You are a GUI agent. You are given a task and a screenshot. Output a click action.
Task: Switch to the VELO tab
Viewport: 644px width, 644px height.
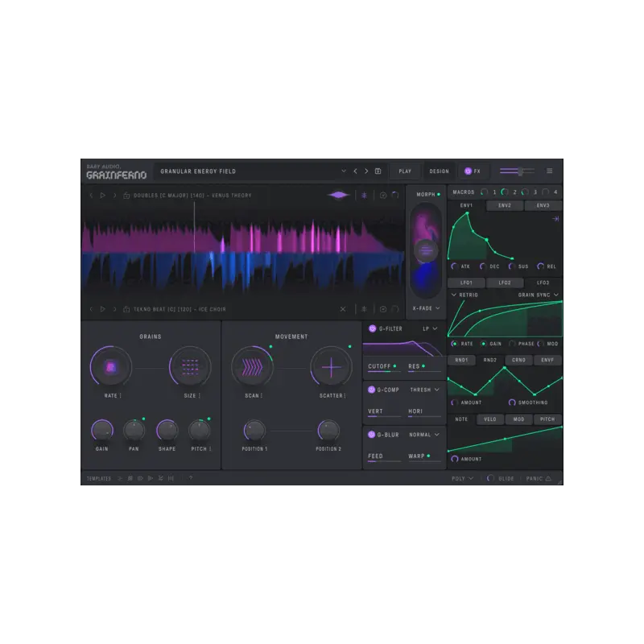tap(490, 419)
